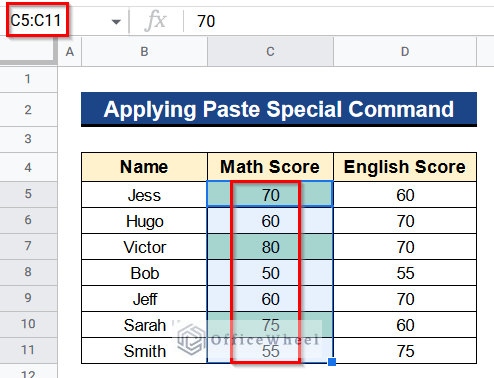
Task: Select row 9 header
Action: (x=28, y=298)
